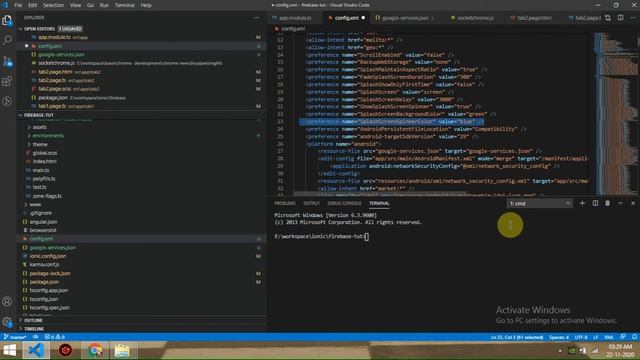
Task: Click the notifications bell in status bar
Action: click(x=634, y=337)
